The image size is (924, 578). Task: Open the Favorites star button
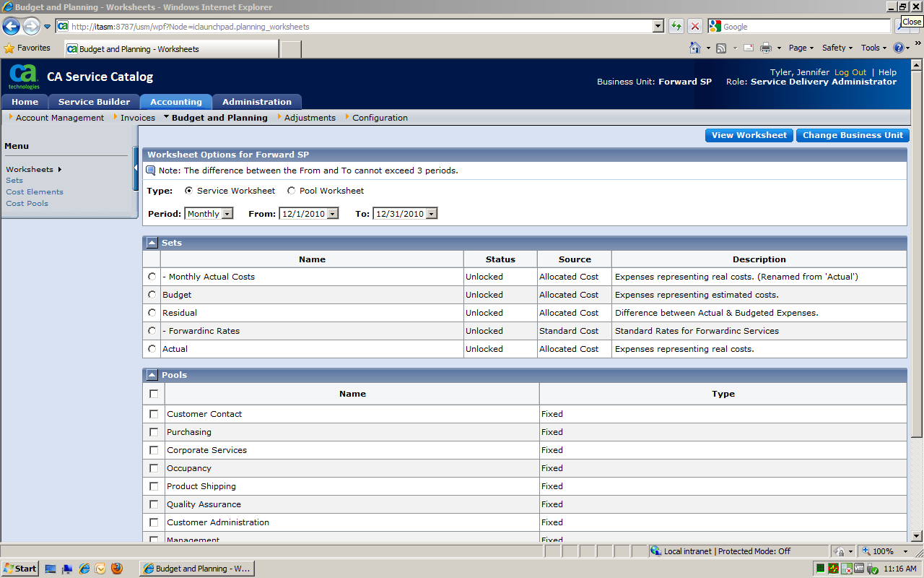[27, 48]
